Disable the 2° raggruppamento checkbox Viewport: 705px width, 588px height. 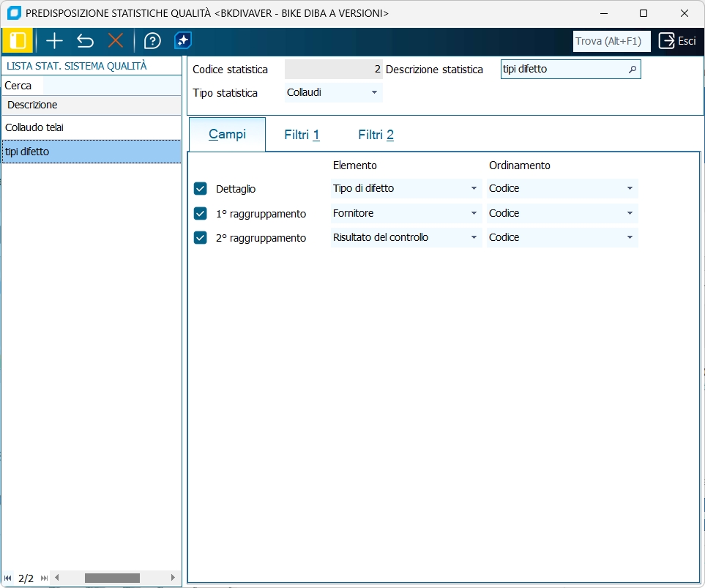(201, 238)
